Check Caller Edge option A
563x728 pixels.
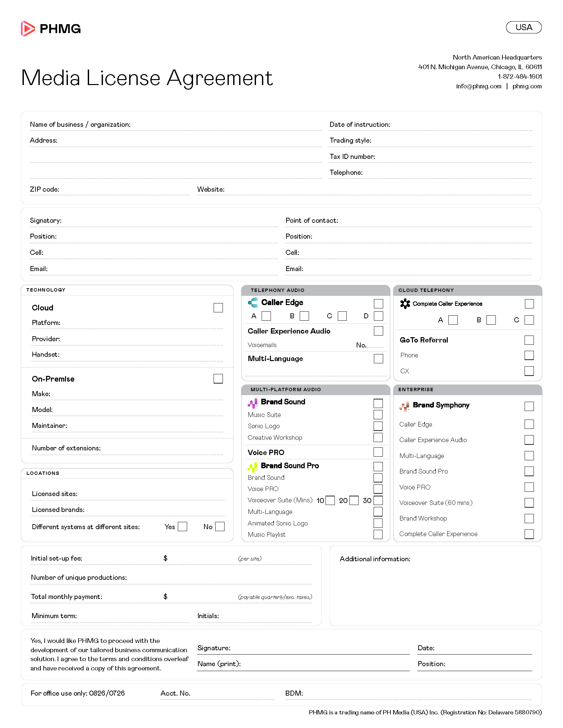coord(266,316)
